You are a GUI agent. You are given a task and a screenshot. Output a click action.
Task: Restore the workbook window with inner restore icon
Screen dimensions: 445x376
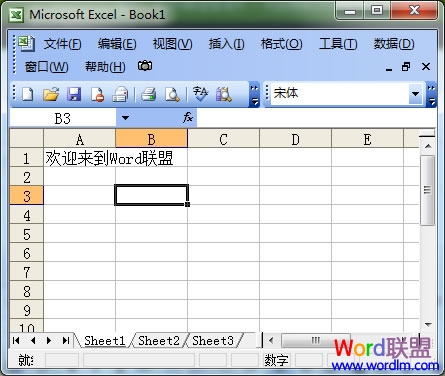pyautogui.click(x=406, y=67)
